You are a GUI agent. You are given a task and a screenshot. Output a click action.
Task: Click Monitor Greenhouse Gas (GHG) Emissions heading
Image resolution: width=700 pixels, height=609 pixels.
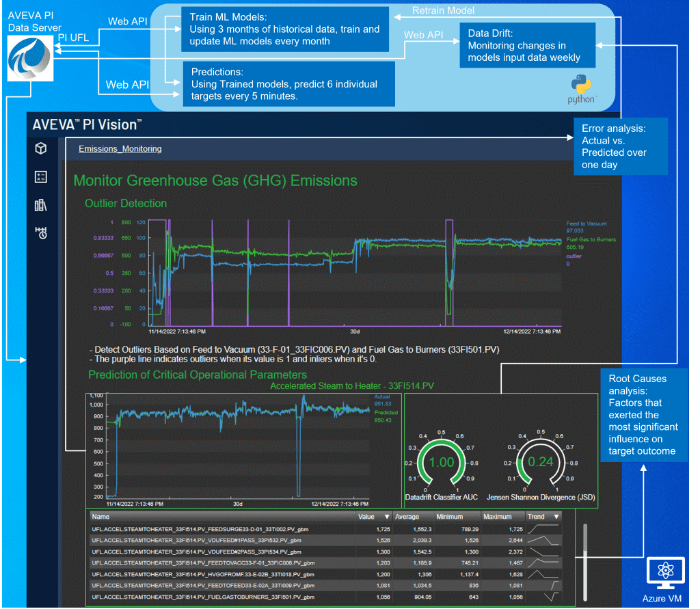click(x=215, y=180)
